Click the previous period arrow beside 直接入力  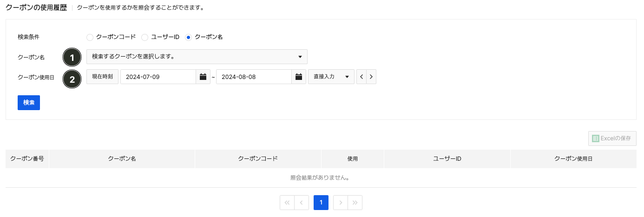pos(361,77)
